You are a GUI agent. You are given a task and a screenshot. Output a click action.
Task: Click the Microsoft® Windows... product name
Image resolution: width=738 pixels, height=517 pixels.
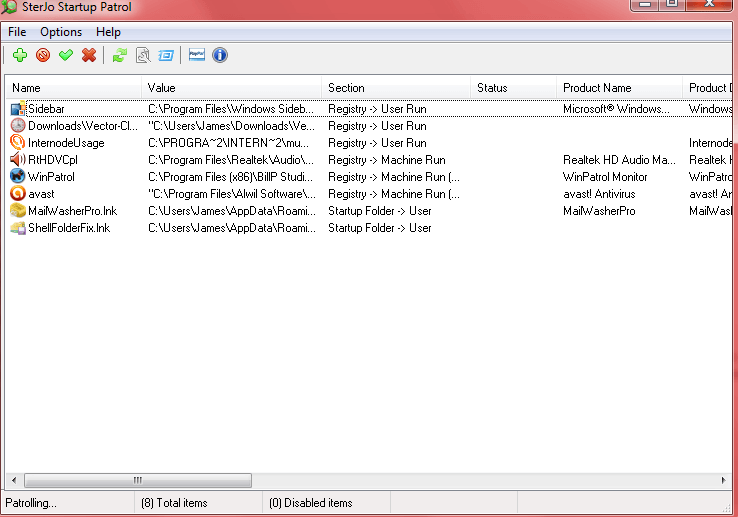click(x=616, y=109)
